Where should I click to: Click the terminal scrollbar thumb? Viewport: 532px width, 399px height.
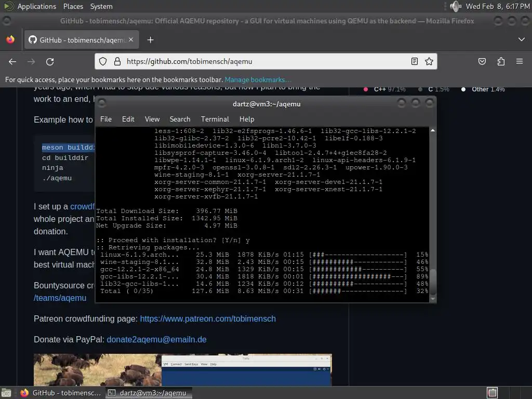433,282
